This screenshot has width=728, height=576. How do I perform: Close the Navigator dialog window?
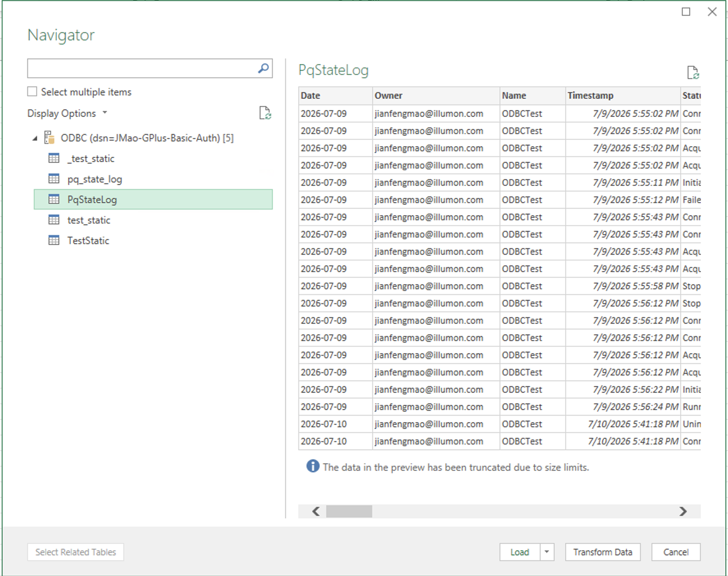[x=712, y=12]
